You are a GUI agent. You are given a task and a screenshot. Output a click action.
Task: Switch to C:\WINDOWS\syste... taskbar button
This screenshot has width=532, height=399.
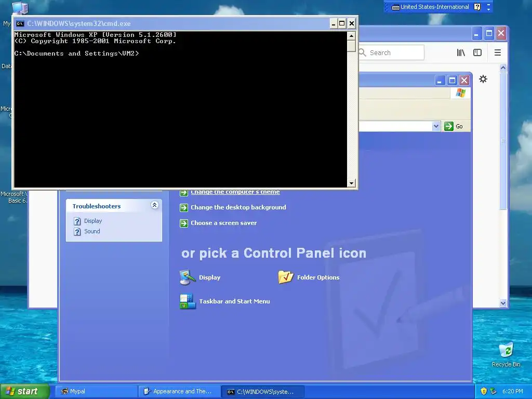pyautogui.click(x=262, y=391)
